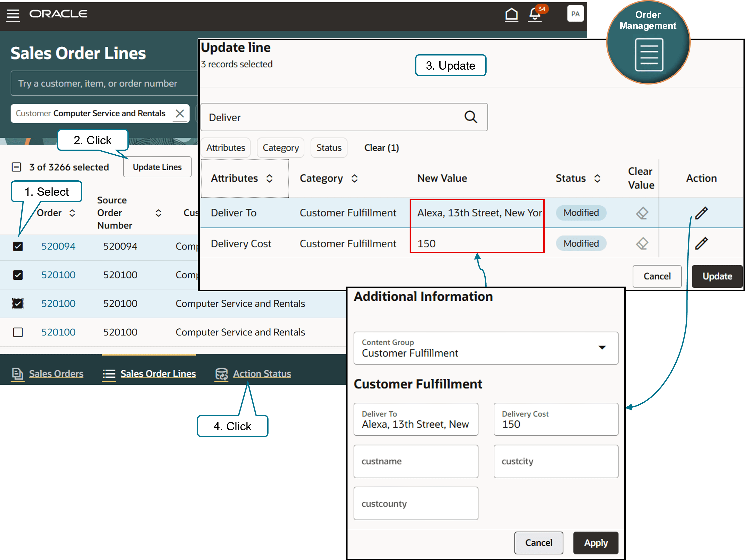Cancel the Update line dialog
This screenshot has width=745, height=560.
point(657,276)
